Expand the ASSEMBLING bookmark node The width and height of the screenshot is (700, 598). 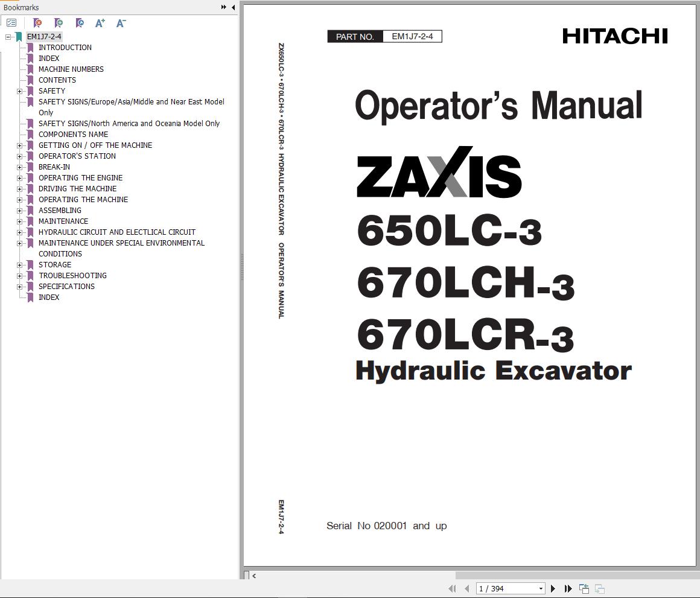20,211
